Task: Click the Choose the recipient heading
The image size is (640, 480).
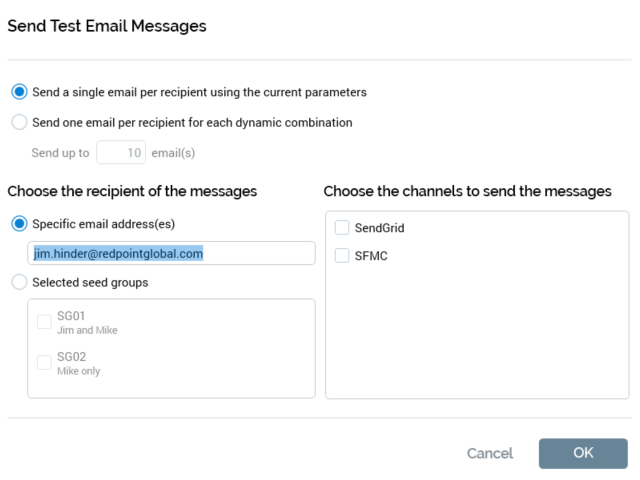Action: (132, 190)
